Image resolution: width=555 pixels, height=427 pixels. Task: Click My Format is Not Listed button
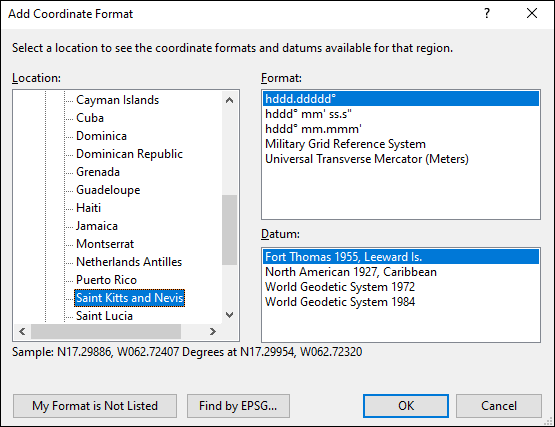[x=95, y=406]
